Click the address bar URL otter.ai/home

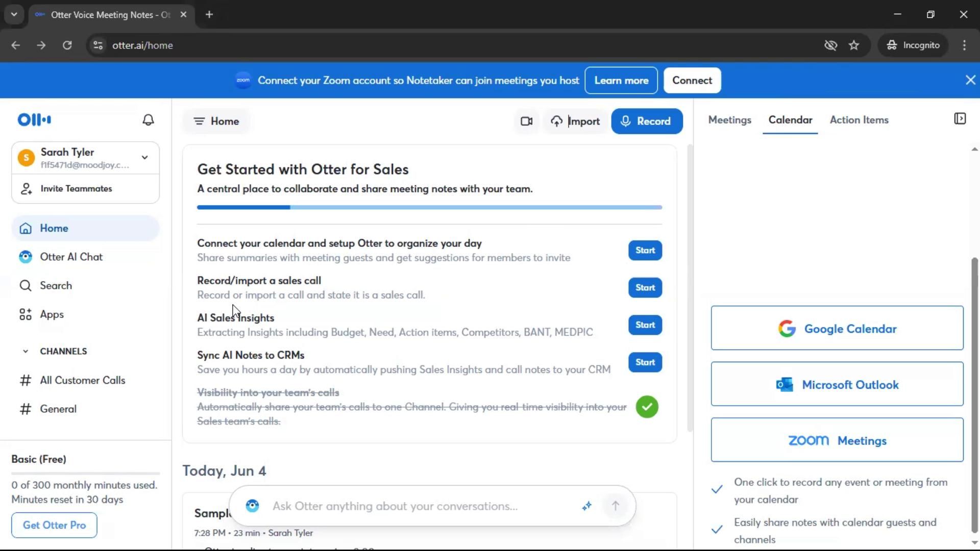click(x=142, y=45)
